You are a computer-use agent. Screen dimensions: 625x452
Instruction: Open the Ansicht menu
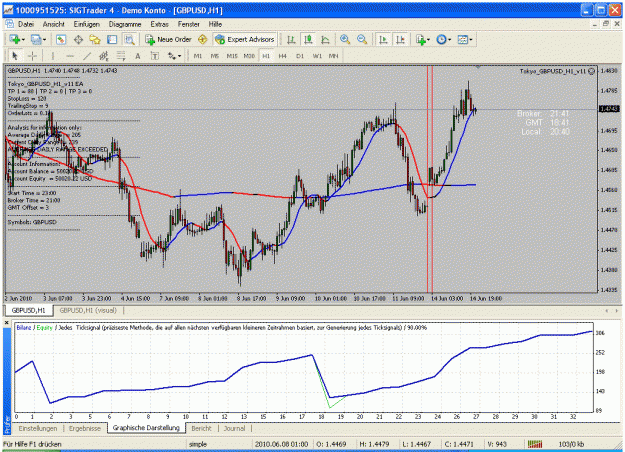[53, 24]
